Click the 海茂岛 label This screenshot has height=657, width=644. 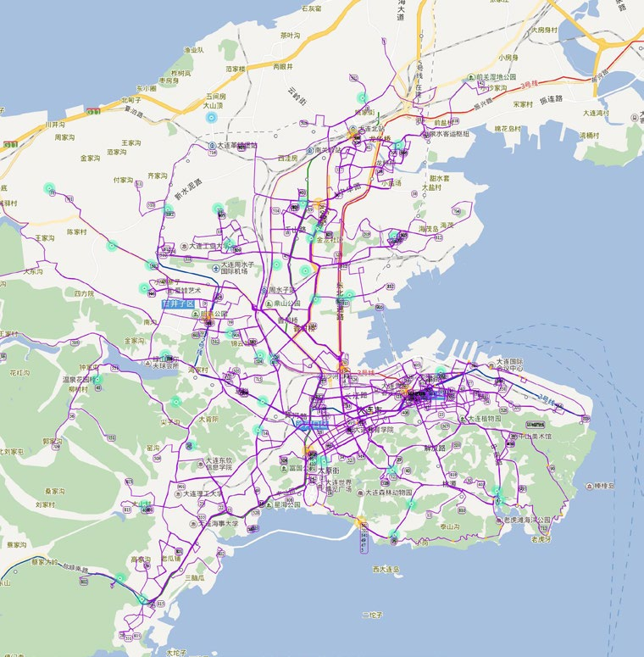click(x=429, y=229)
